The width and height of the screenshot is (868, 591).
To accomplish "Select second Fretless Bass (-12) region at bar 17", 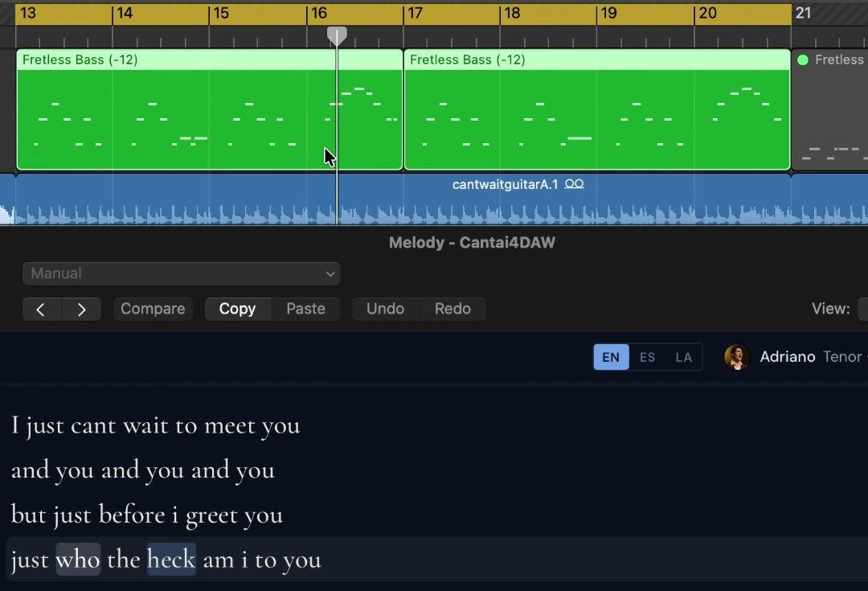I will tap(596, 109).
